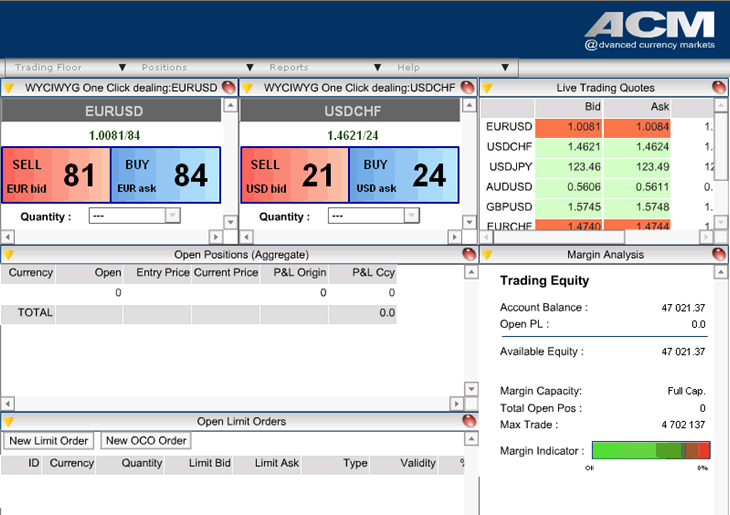This screenshot has height=515, width=730.
Task: Sell USDCHF at bid 21
Action: pyautogui.click(x=295, y=175)
